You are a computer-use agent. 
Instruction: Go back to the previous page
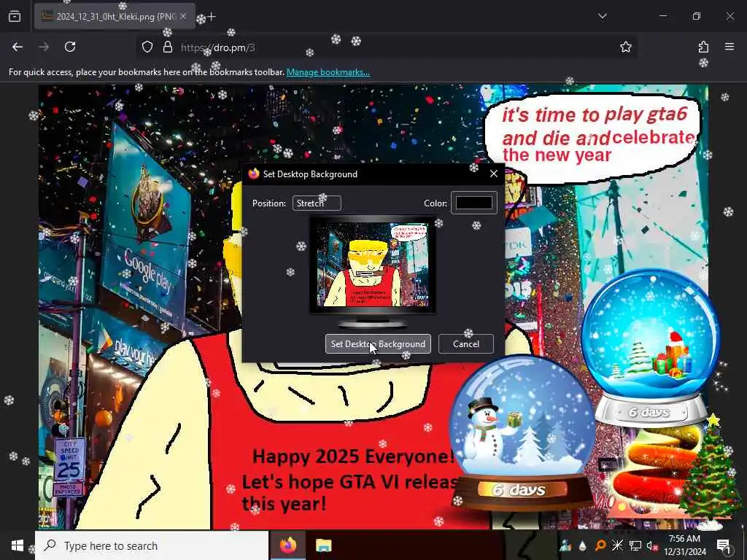[x=18, y=47]
